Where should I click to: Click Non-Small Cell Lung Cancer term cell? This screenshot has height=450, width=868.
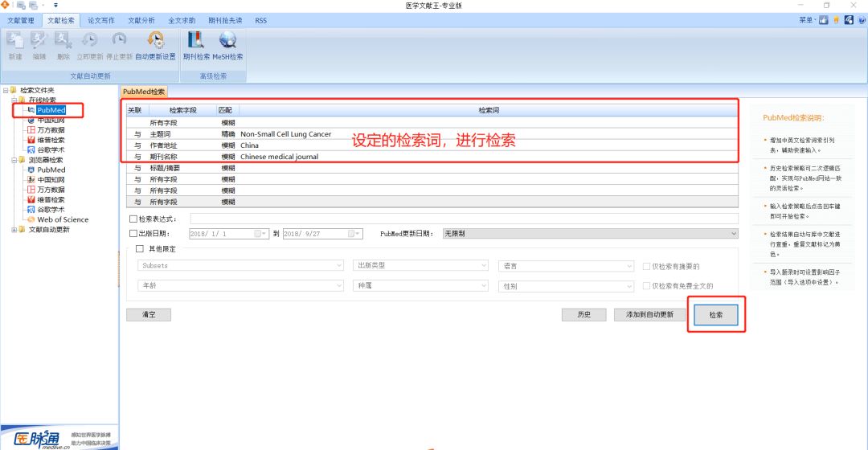(489, 134)
